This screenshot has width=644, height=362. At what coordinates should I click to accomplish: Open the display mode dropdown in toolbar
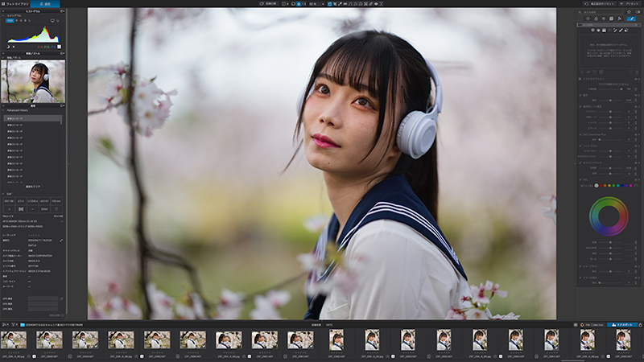pos(286,4)
